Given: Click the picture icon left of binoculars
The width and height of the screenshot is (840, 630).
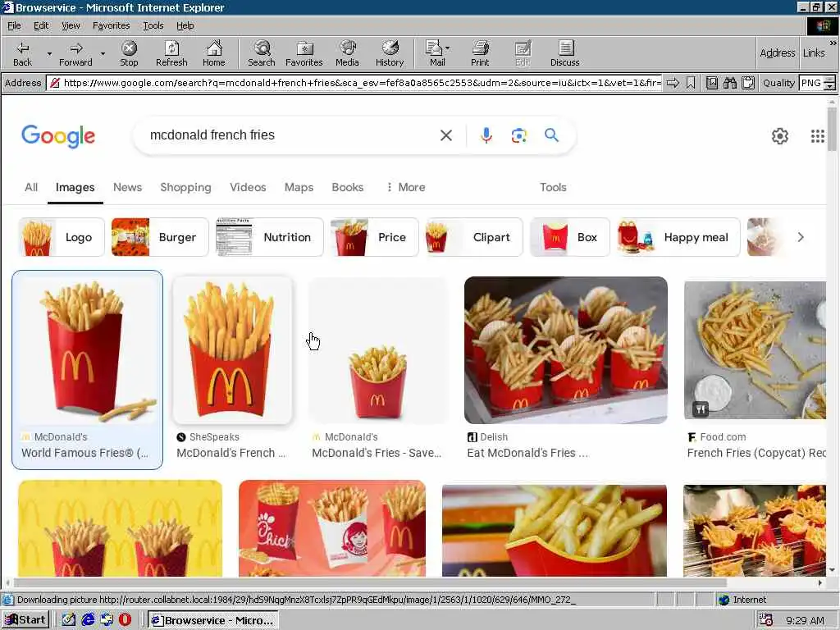Looking at the screenshot, I should [x=711, y=83].
